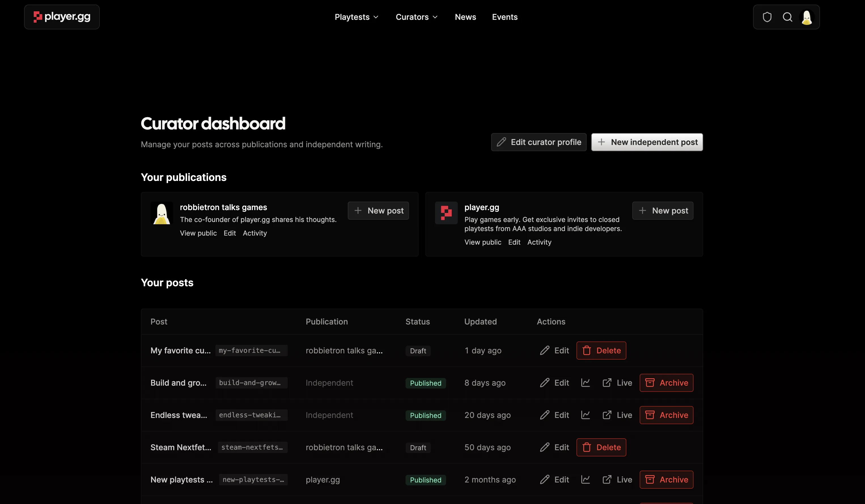This screenshot has width=865, height=504.
Task: Edit the Endless twea... post
Action: click(554, 415)
